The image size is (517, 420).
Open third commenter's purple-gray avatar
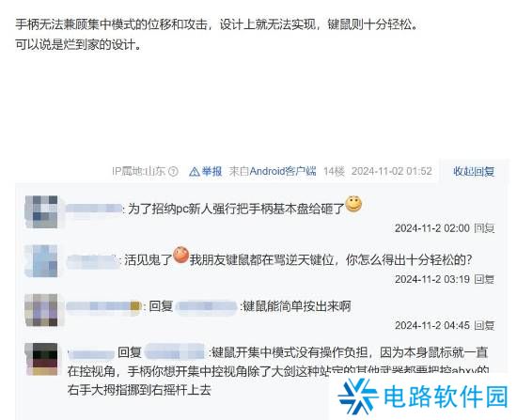click(41, 310)
